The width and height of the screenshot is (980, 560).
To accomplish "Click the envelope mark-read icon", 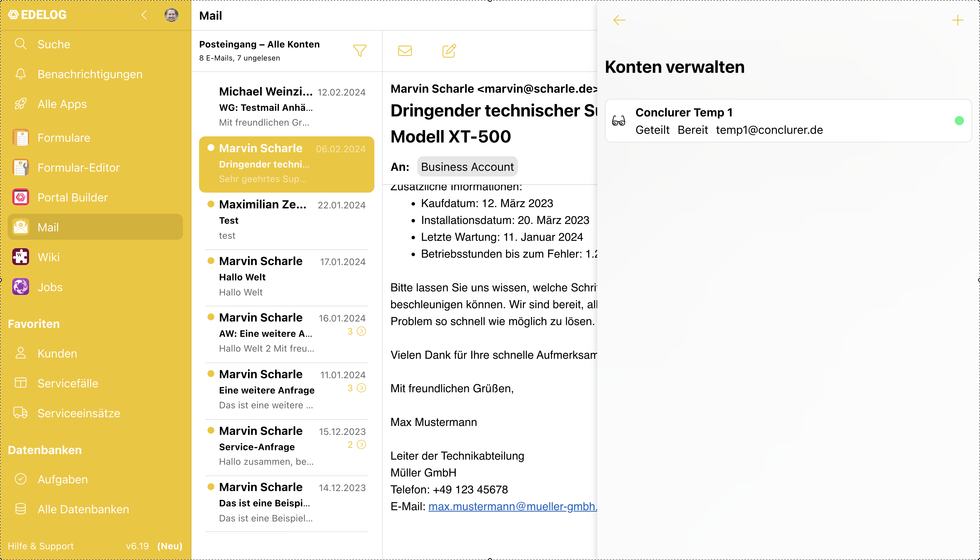I will click(x=405, y=51).
